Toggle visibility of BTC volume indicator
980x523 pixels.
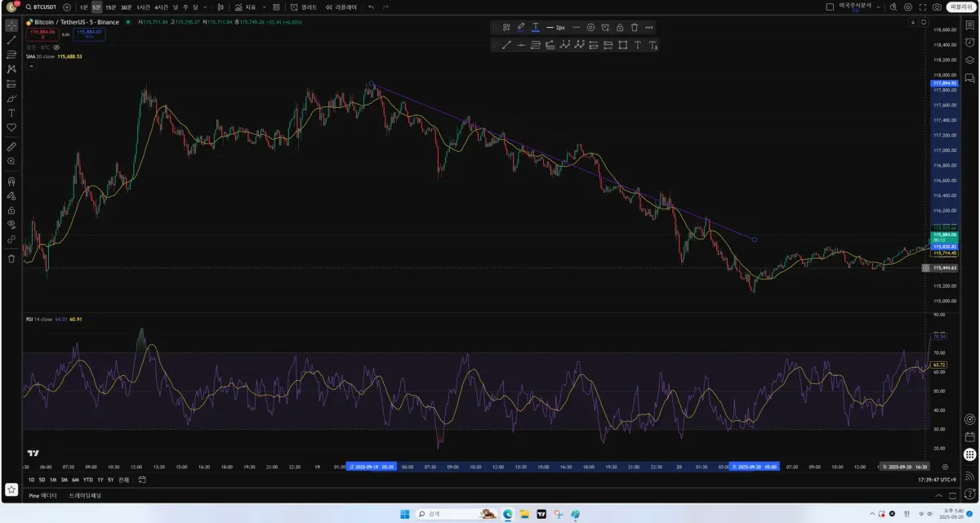coord(56,47)
